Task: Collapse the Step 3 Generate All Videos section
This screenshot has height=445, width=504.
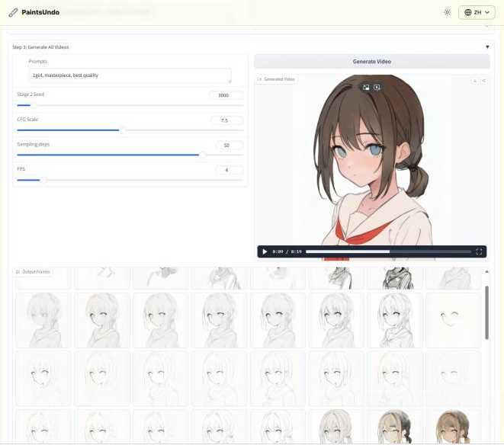Action: [x=487, y=47]
